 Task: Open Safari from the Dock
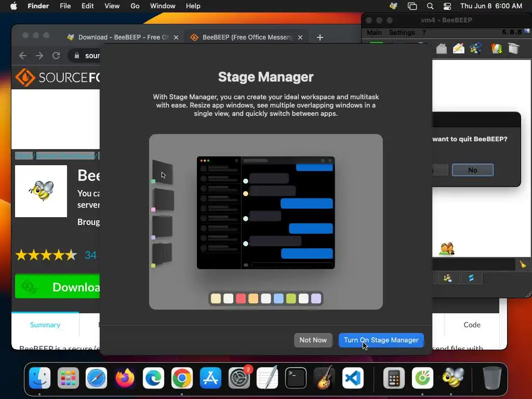[x=96, y=378]
